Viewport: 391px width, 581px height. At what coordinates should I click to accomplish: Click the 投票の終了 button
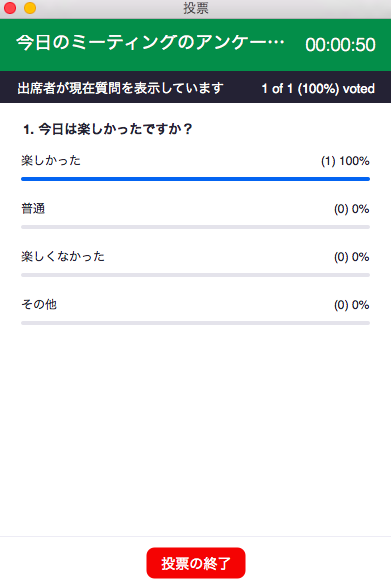click(x=196, y=563)
